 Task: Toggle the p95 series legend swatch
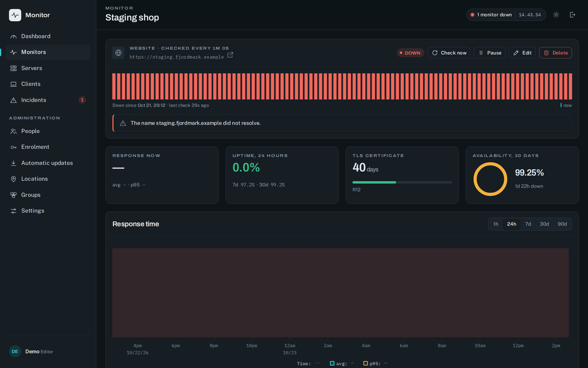(366, 363)
